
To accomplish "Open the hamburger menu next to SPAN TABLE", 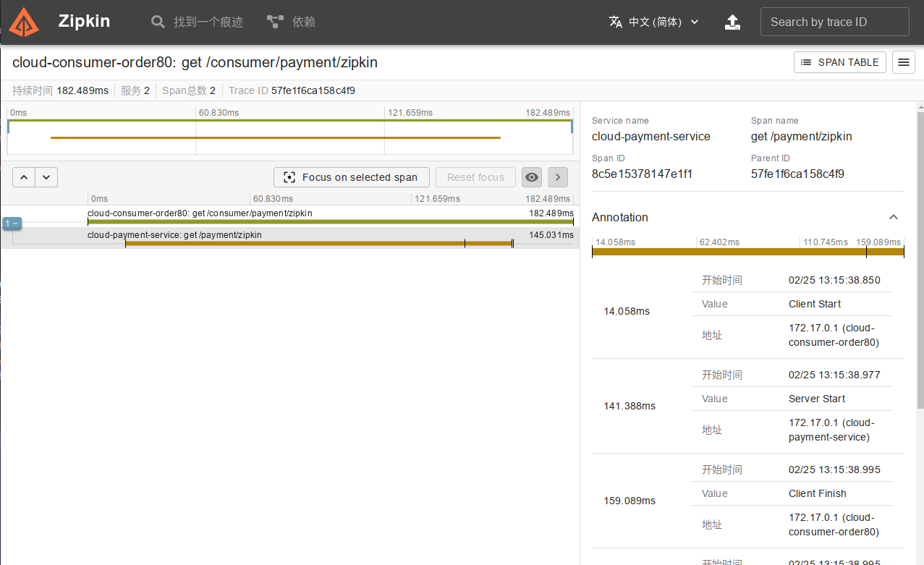I will click(x=903, y=62).
